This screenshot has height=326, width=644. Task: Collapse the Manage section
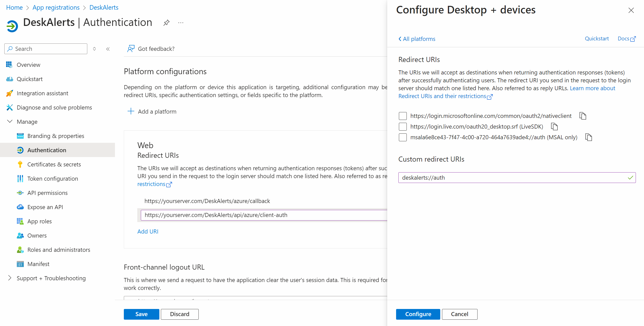(x=10, y=121)
